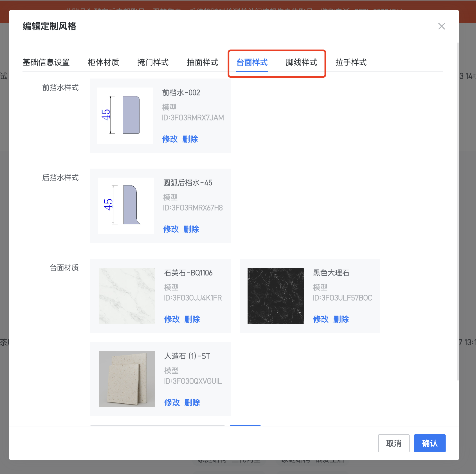Click 修改 for 石英石-BQ1106
476x474 pixels.
point(172,319)
